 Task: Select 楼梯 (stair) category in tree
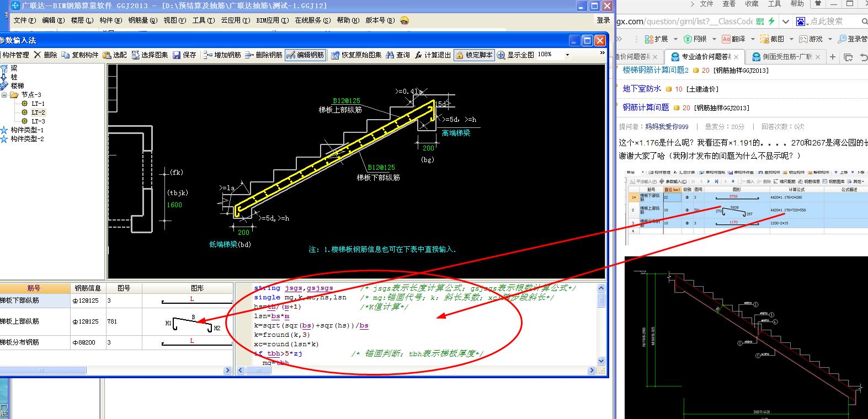tap(17, 86)
